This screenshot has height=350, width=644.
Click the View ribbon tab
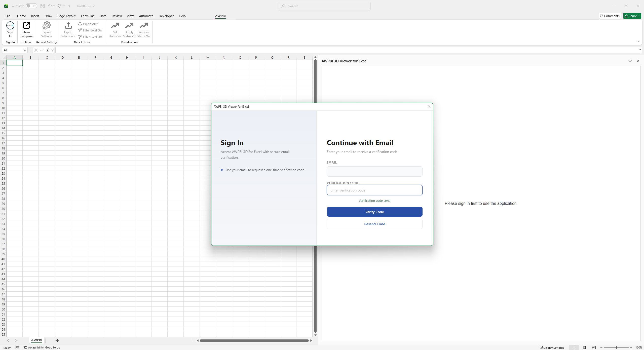130,16
